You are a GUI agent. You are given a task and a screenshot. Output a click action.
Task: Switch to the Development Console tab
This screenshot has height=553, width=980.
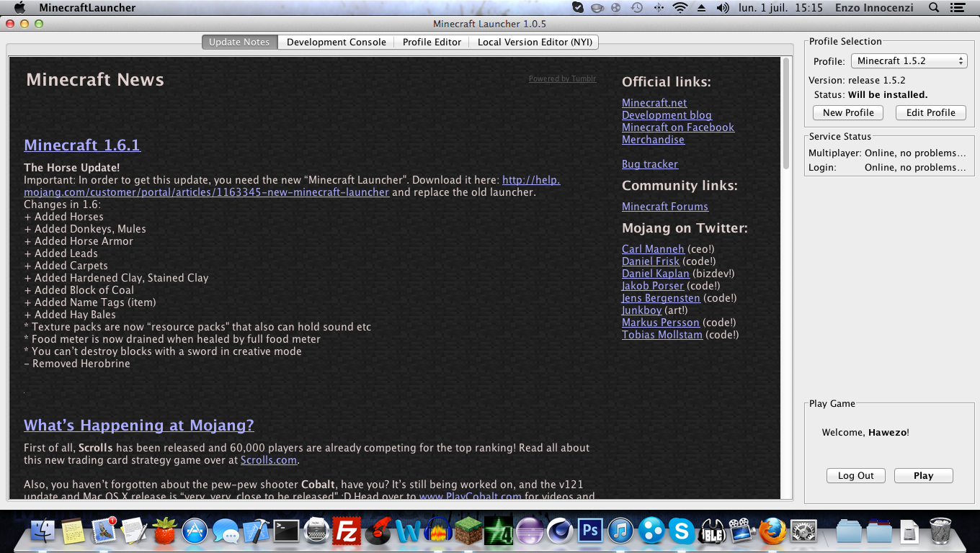[336, 42]
